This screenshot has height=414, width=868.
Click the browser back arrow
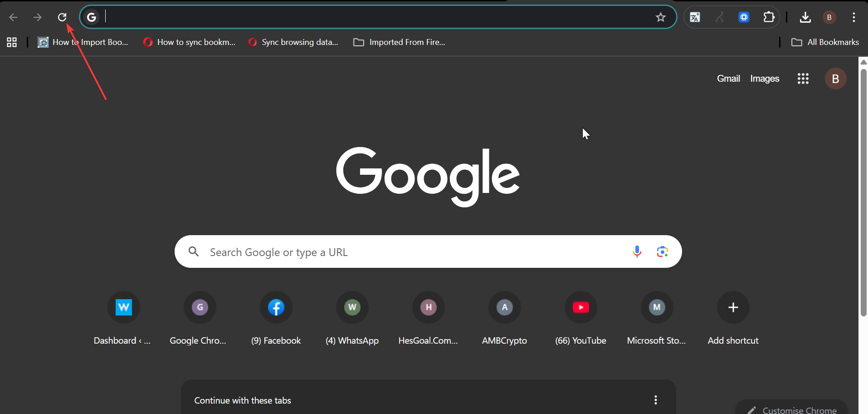click(x=13, y=17)
